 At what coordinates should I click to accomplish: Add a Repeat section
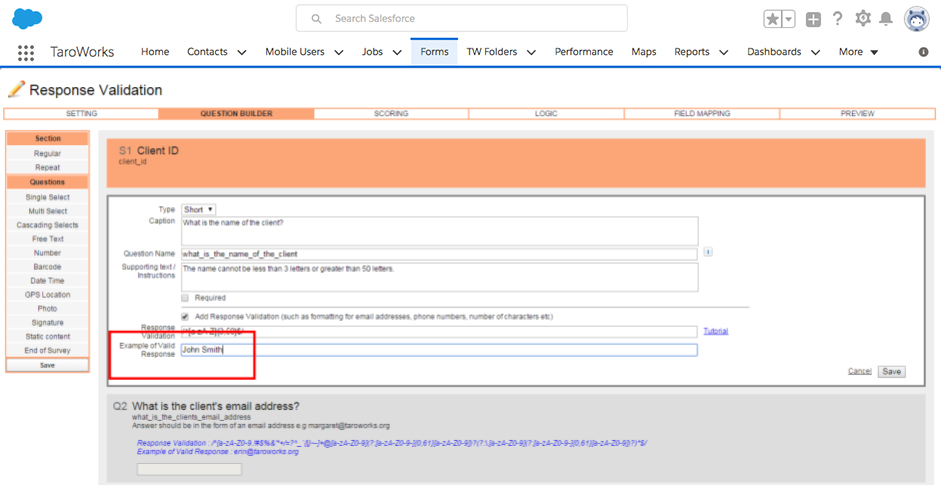(47, 167)
